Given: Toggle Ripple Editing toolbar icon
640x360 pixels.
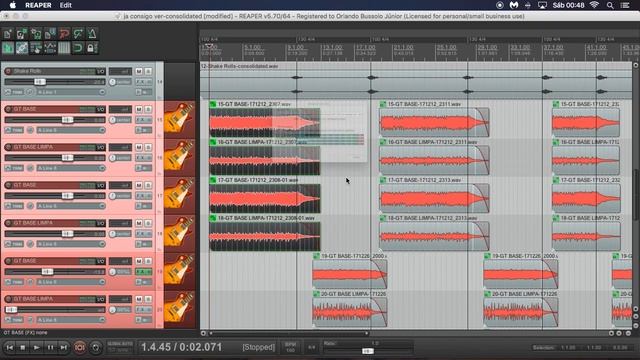Looking at the screenshot, I should [36, 48].
